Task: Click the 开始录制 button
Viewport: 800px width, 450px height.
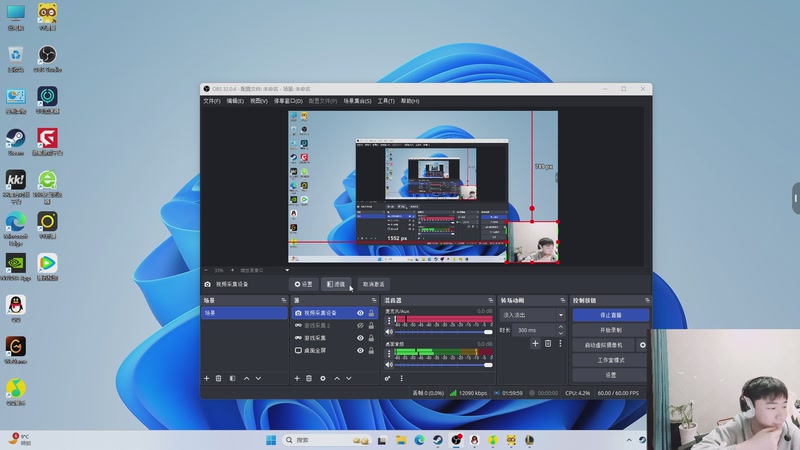Action: click(610, 330)
